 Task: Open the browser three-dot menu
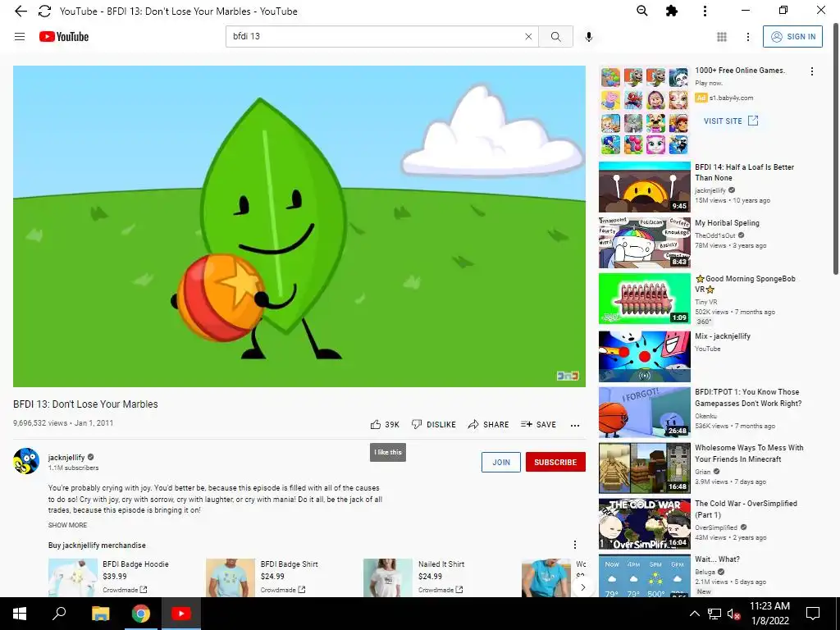705,11
